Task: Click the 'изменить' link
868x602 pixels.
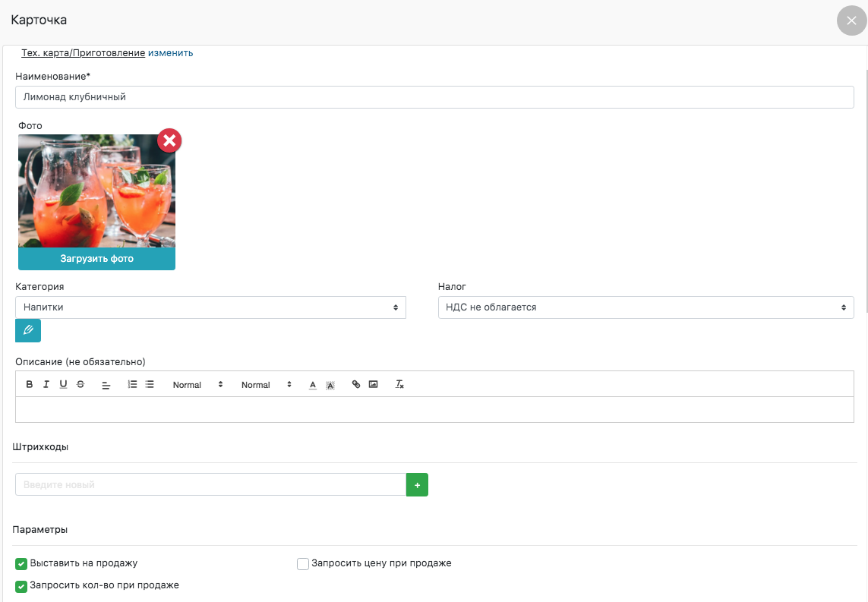Action: click(x=170, y=53)
